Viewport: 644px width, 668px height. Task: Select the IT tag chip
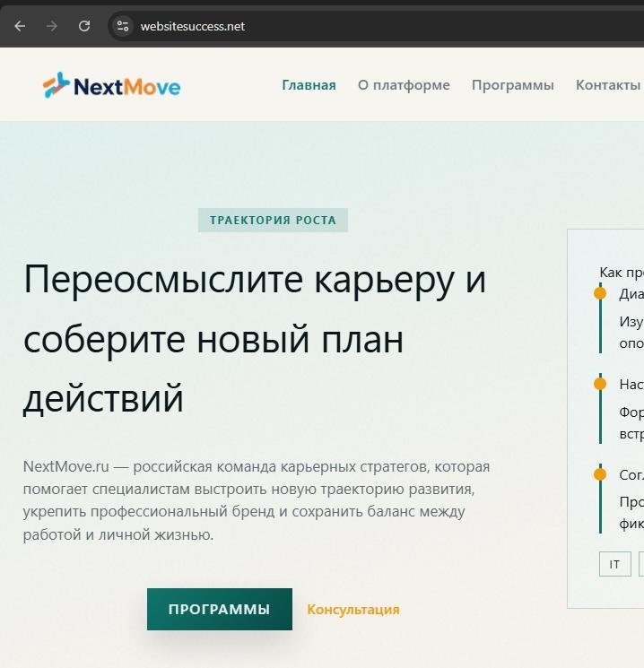pos(614,564)
